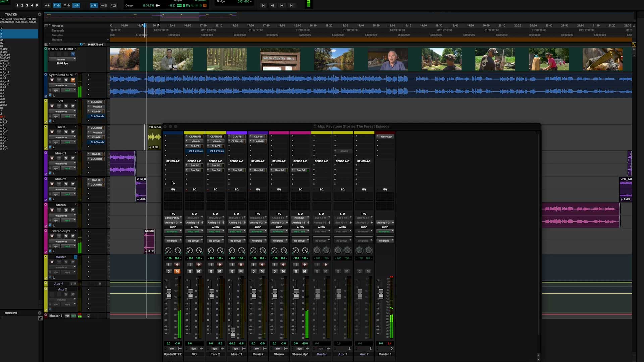Viewport: 644px width, 362px height.
Task: Solo the Stereo track in Edit window
Action: [x=66, y=210]
